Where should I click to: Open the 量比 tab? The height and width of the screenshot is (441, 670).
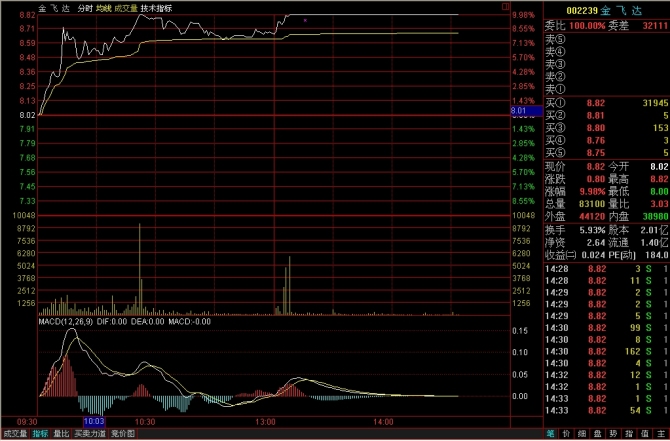[x=62, y=434]
